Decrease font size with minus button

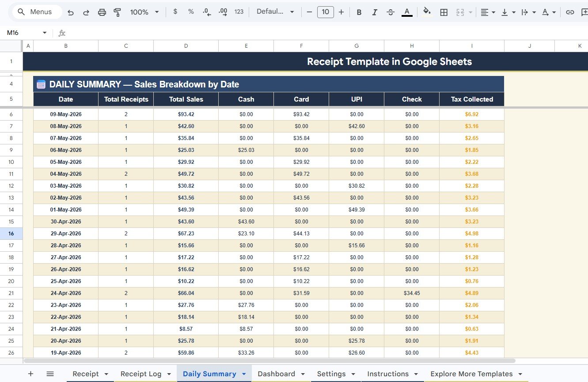pyautogui.click(x=309, y=12)
